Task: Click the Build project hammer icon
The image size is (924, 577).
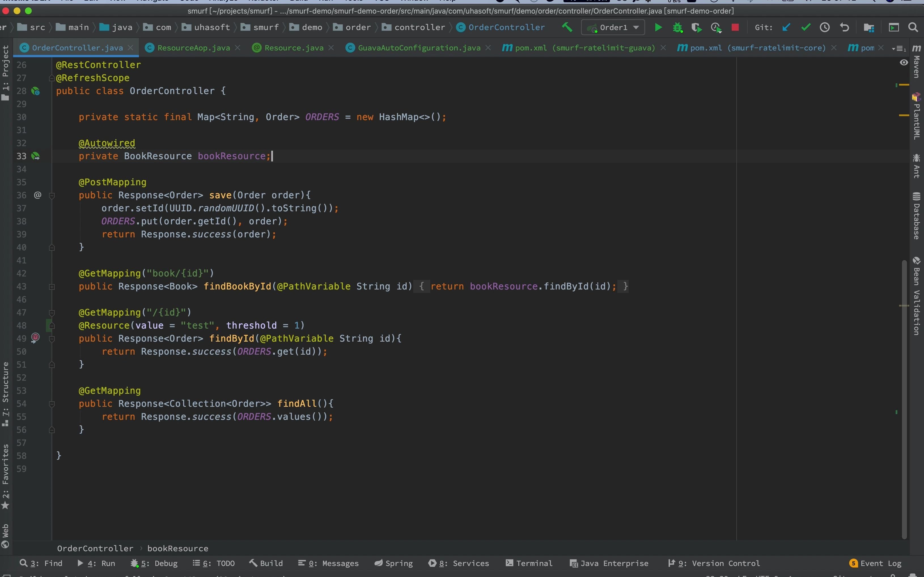Action: [567, 27]
